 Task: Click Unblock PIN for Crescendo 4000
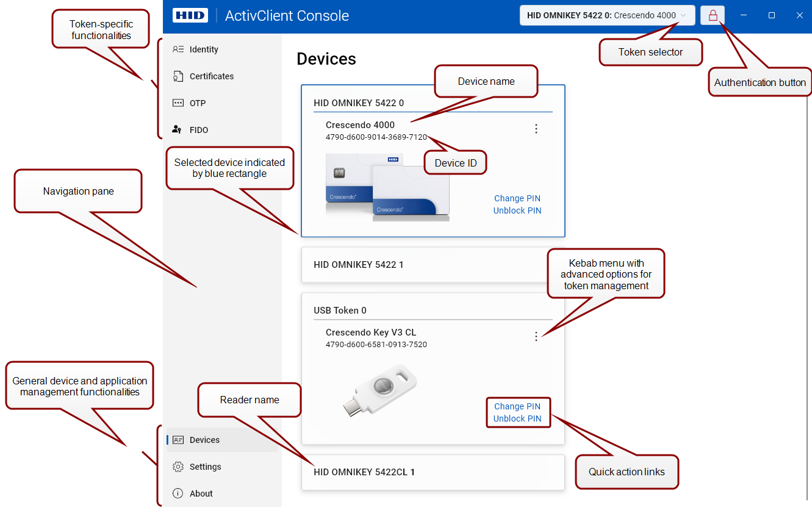[x=517, y=210]
